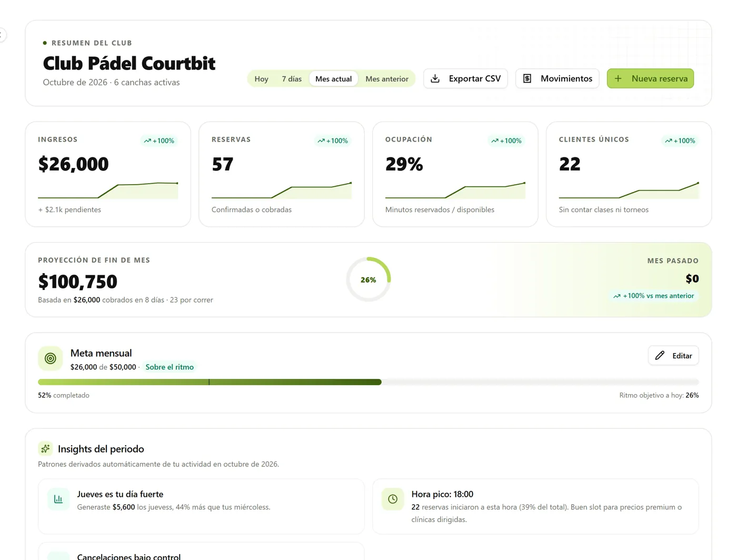
Task: Click the receipt icon in Movimientos button
Action: click(x=527, y=78)
